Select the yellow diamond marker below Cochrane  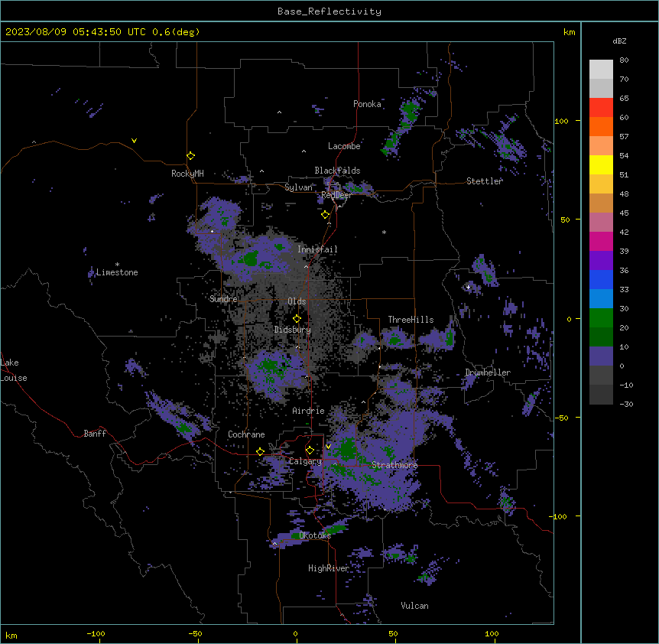click(261, 452)
